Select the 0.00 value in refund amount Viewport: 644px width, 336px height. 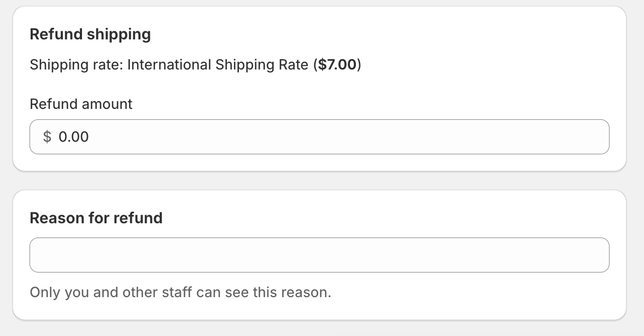click(x=73, y=137)
